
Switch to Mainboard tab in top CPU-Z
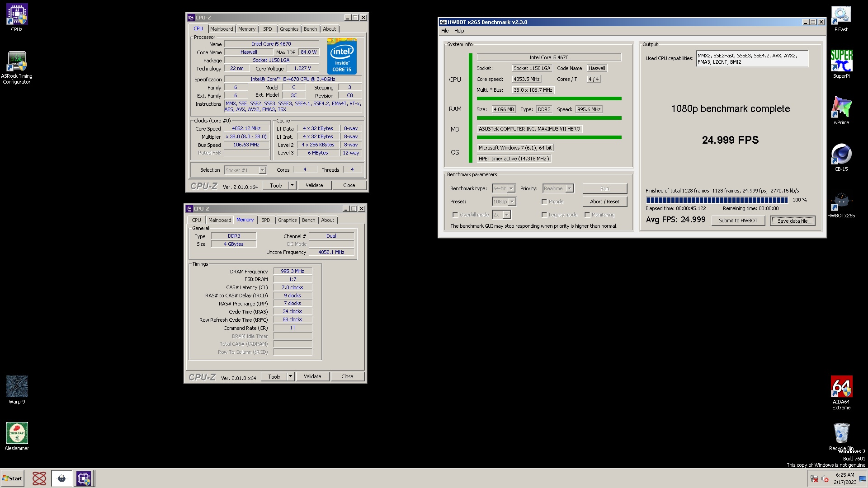tap(222, 29)
